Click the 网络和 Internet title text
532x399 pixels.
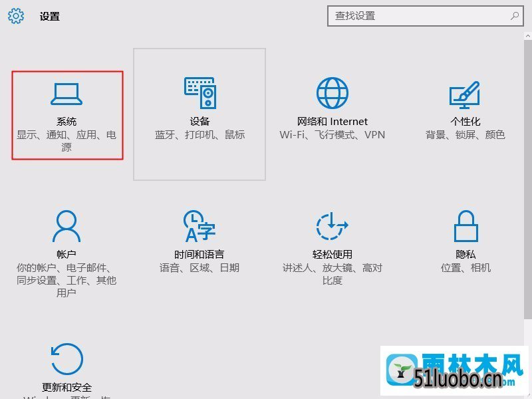(x=332, y=122)
